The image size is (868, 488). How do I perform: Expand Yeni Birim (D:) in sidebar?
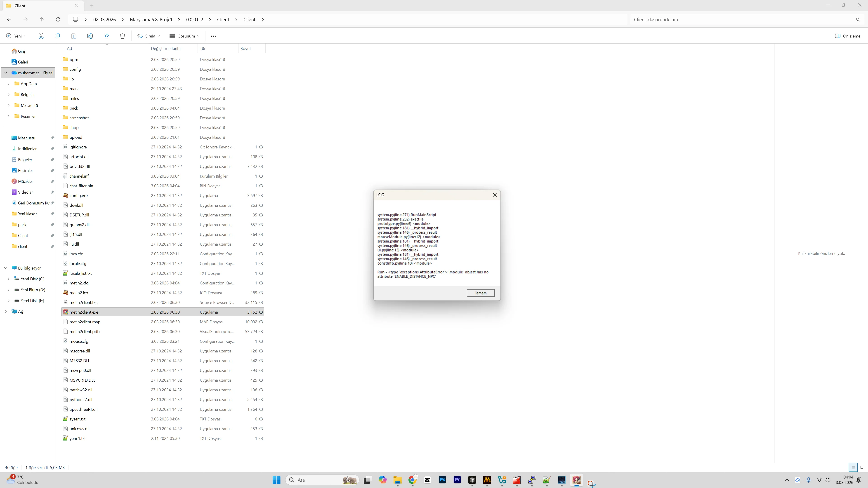pyautogui.click(x=8, y=290)
